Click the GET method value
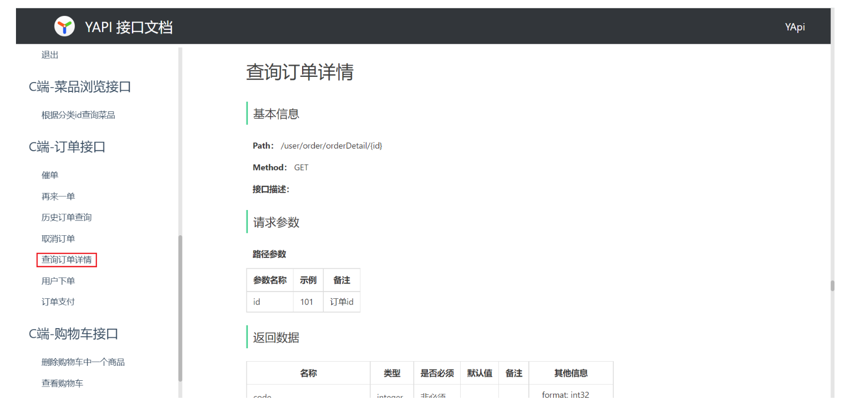Screen dimensions: 868x420 [x=301, y=168]
